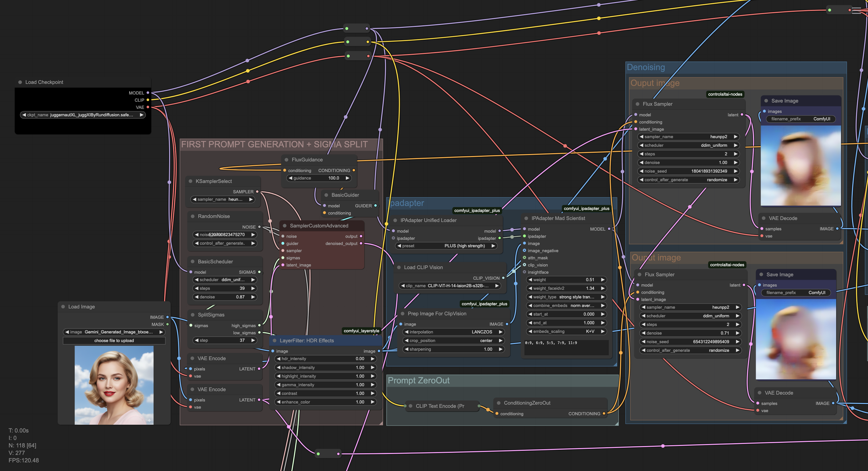The width and height of the screenshot is (868, 471).
Task: Collapse the LayerFilter: HDR Effects node
Action: [275, 341]
